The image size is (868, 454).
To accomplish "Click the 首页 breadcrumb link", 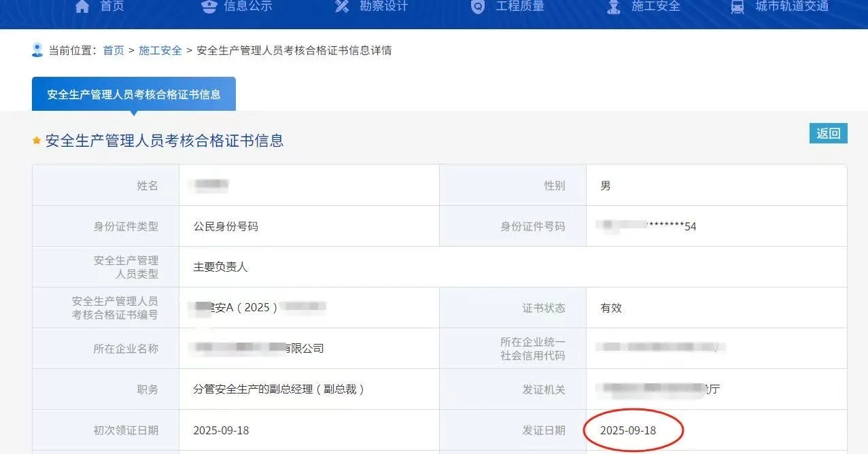I will click(x=114, y=50).
